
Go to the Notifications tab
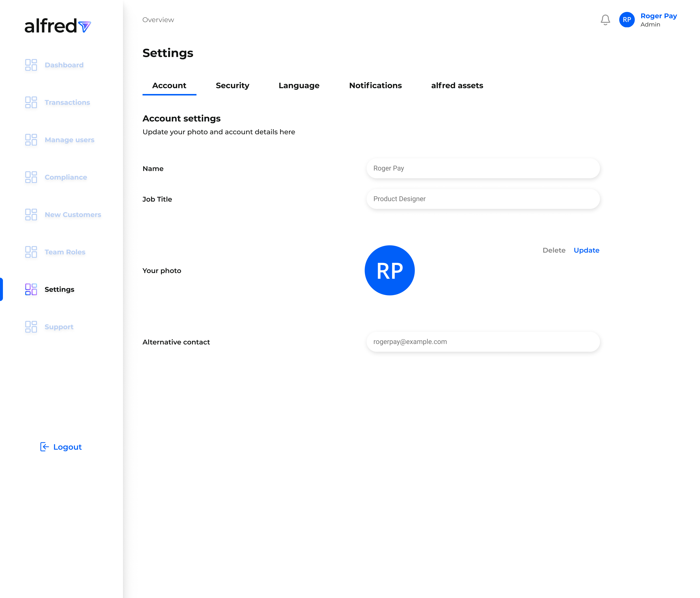point(375,85)
